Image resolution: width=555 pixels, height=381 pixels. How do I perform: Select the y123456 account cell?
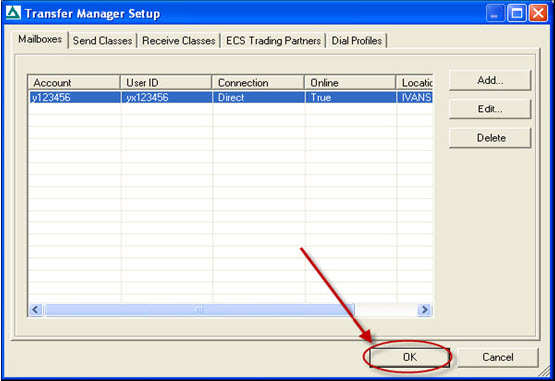[74, 97]
